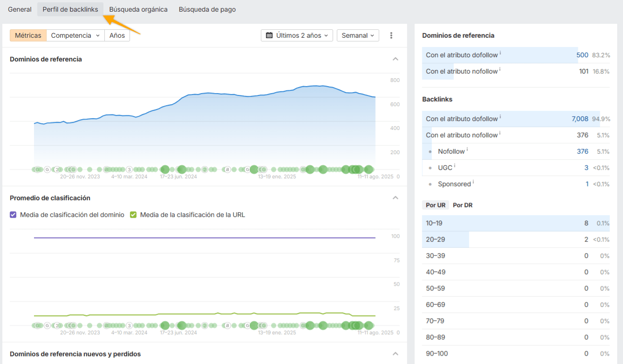Click the info icon next to UGC
The width and height of the screenshot is (623, 364).
pos(454,165)
